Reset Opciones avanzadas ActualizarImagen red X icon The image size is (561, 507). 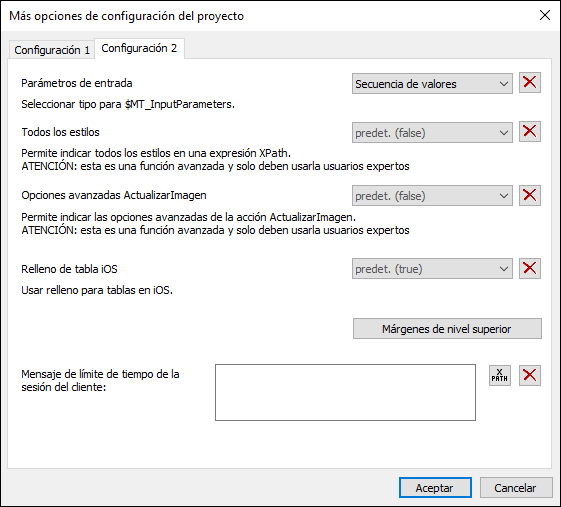pyautogui.click(x=530, y=195)
